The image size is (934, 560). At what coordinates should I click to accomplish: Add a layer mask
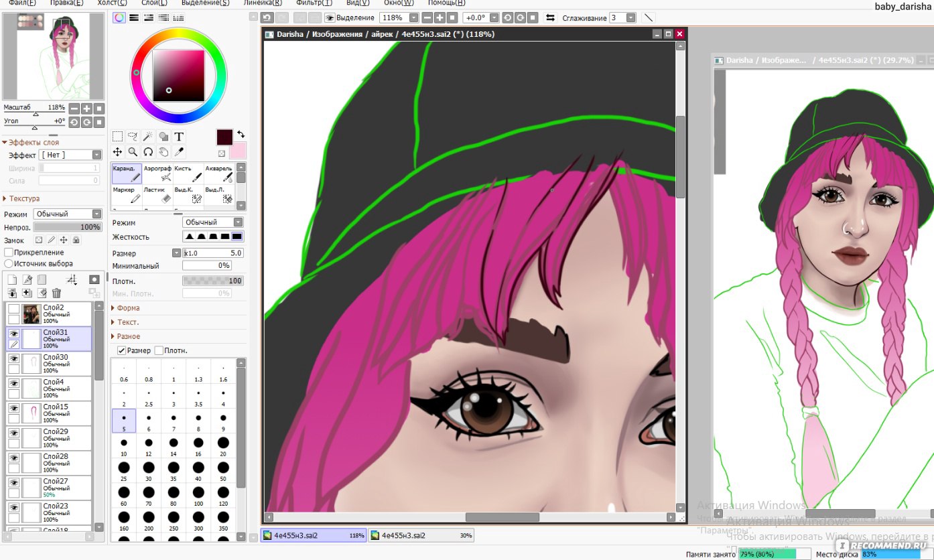point(94,279)
